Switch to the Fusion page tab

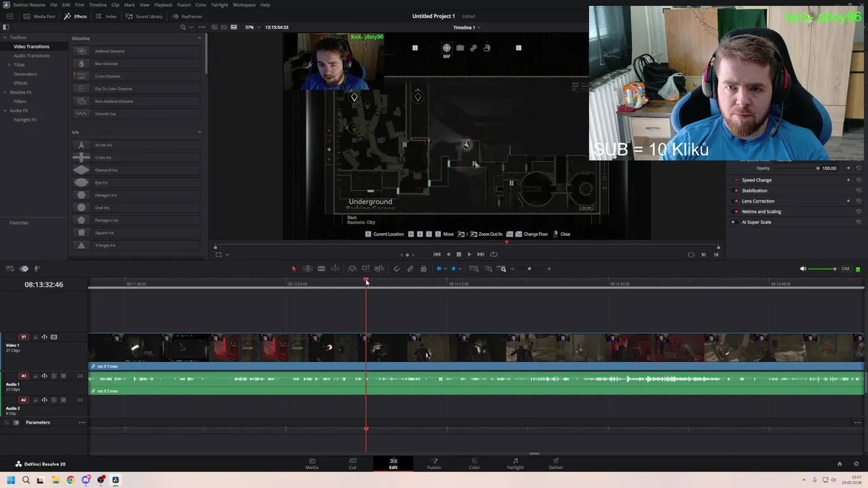click(x=434, y=464)
